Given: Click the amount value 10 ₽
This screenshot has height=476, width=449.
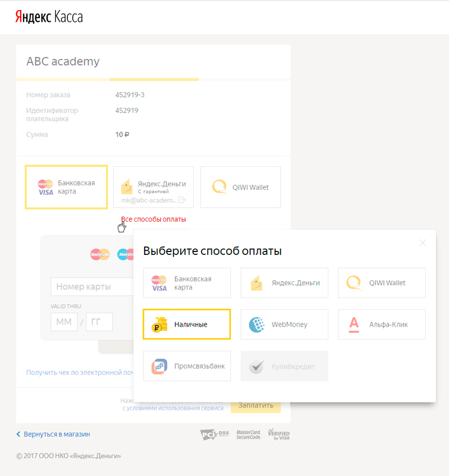Looking at the screenshot, I should [x=122, y=135].
